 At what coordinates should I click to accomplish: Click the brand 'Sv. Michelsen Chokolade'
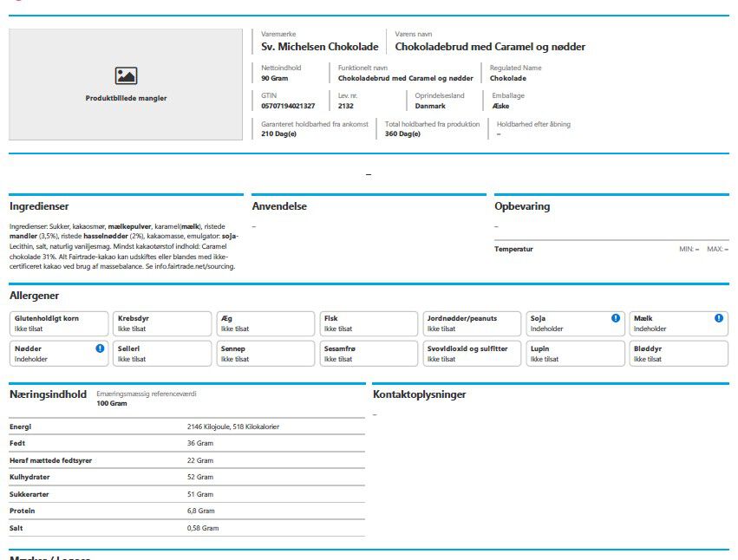[320, 47]
